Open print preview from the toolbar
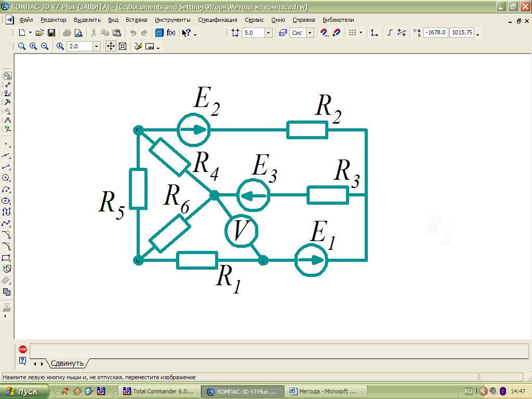532x399 pixels. (78, 33)
